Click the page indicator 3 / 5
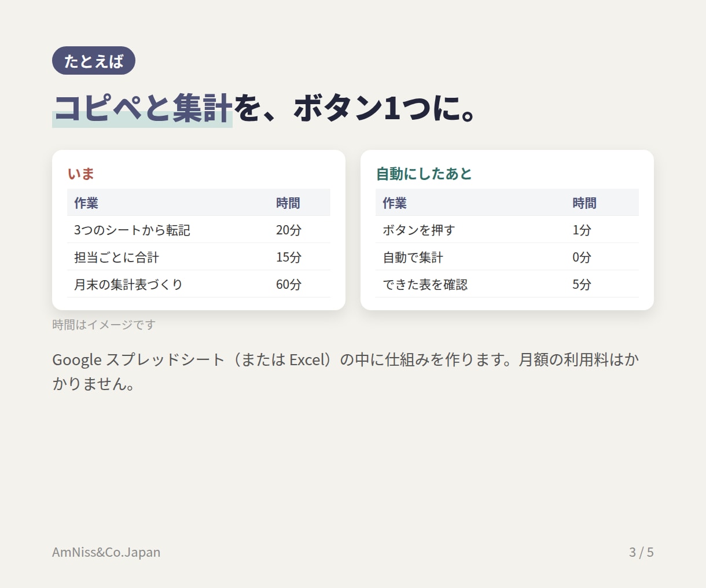 point(641,552)
